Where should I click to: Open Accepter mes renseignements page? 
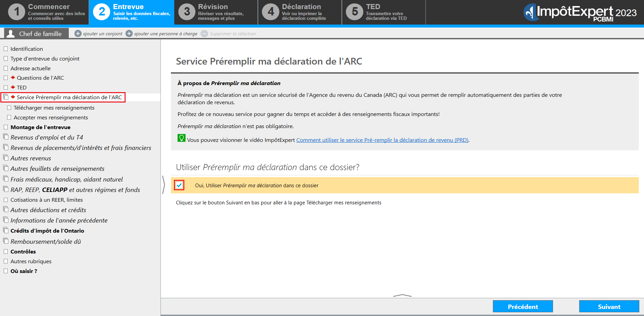coord(51,117)
